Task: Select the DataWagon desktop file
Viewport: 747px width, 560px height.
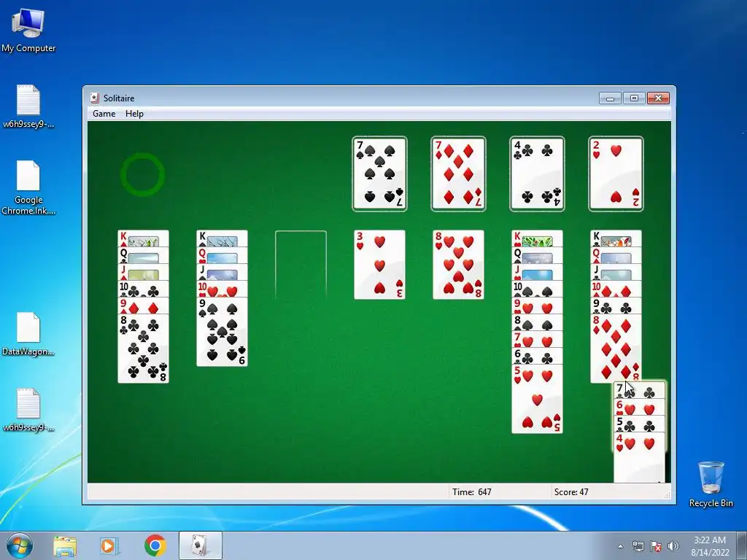Action: tap(28, 334)
